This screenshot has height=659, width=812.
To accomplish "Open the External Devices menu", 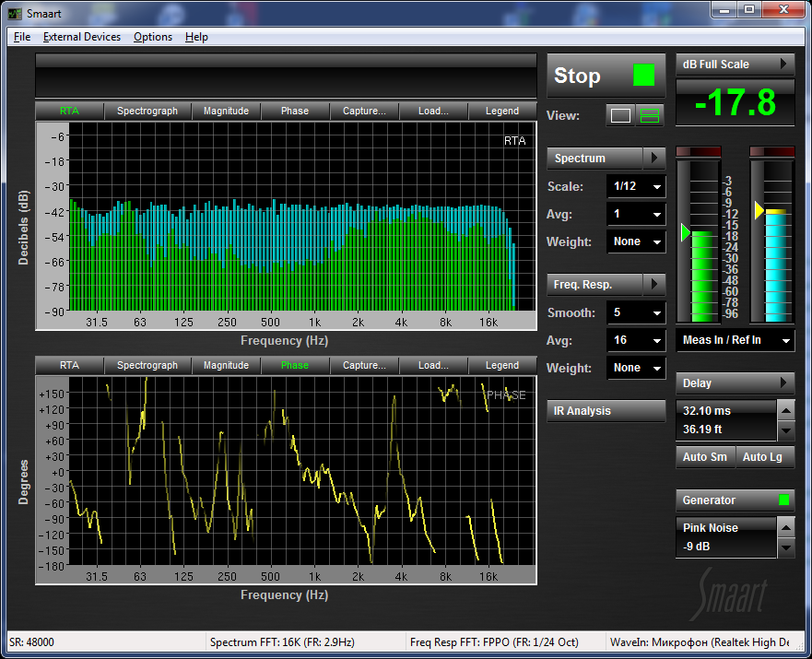I will [x=81, y=37].
